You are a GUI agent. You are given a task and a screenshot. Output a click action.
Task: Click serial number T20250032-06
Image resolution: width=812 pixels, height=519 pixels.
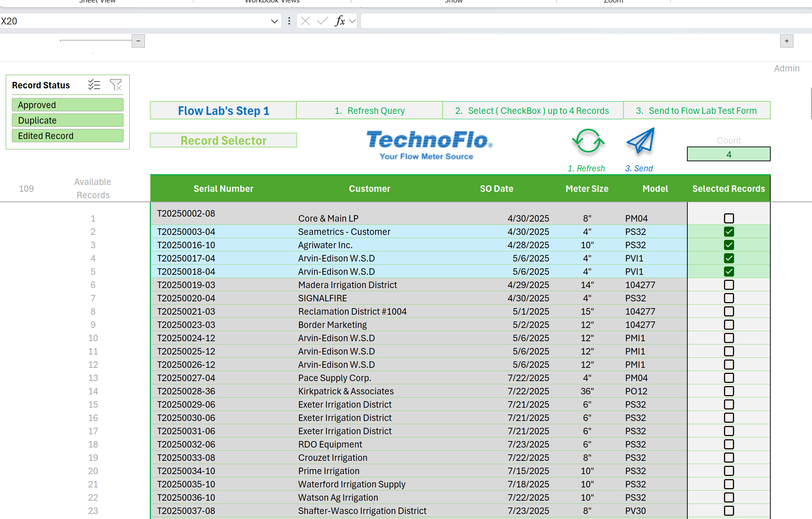pos(186,444)
